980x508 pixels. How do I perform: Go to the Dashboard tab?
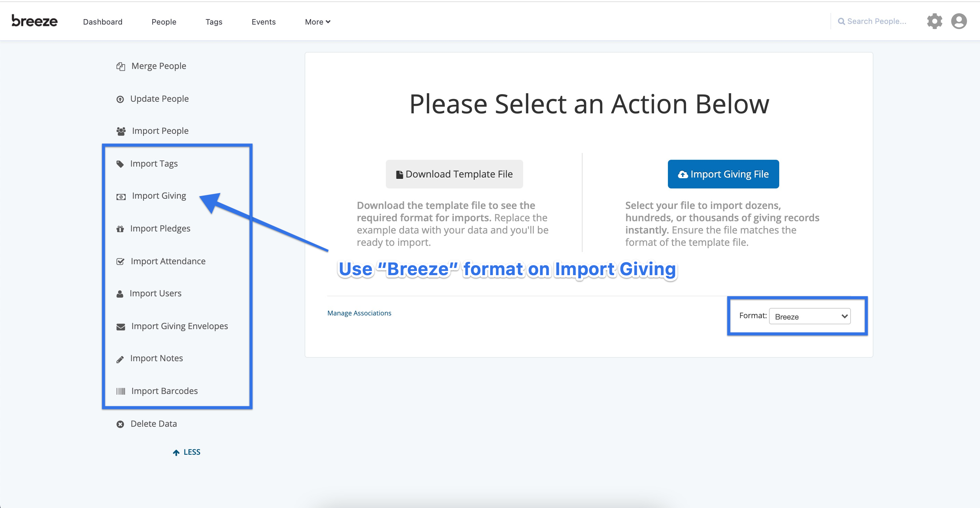point(103,22)
